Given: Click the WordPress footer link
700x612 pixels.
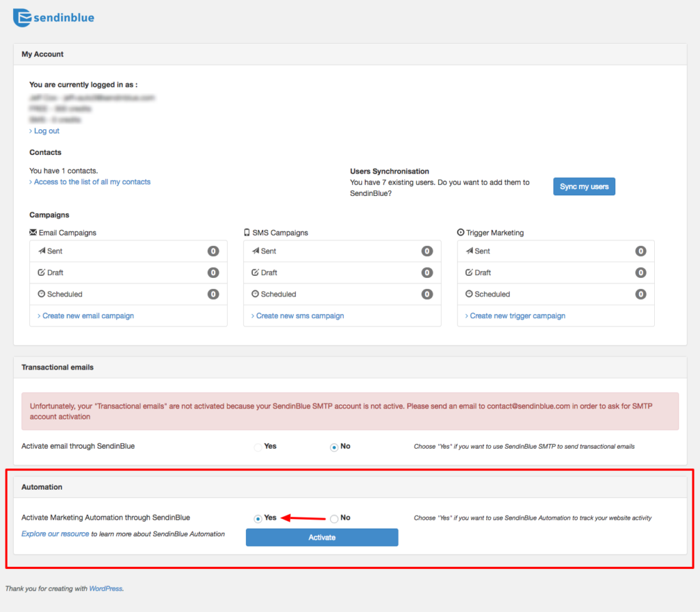Looking at the screenshot, I should coord(106,588).
